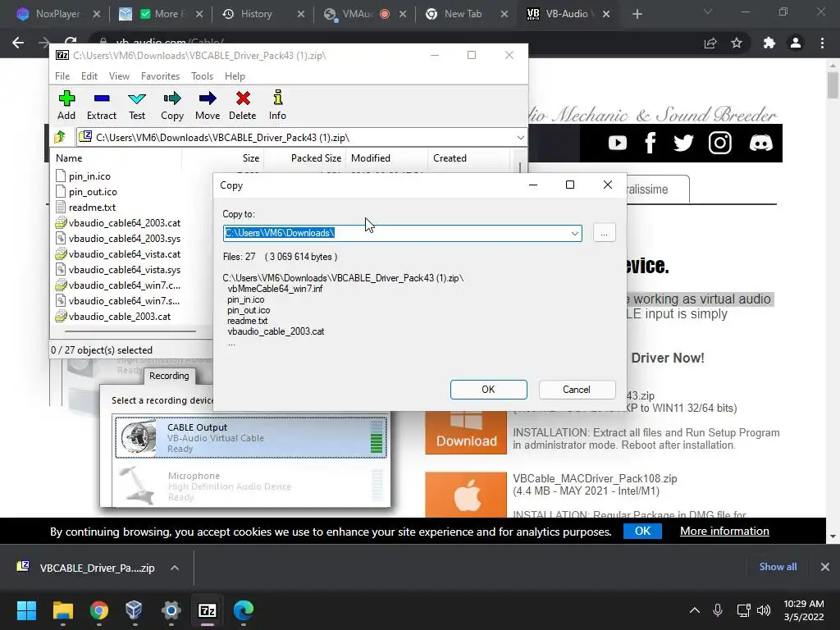Open the YouTube icon on VB-Audio page

point(617,143)
